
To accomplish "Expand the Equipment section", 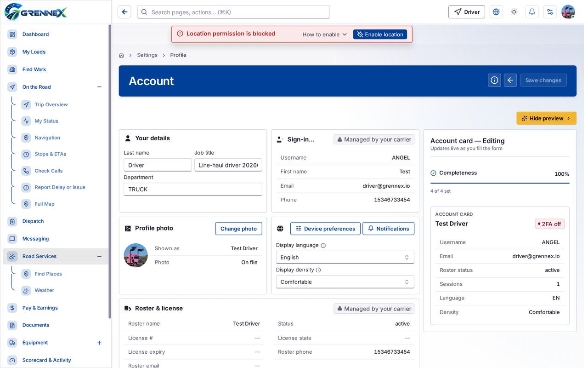I will (99, 343).
